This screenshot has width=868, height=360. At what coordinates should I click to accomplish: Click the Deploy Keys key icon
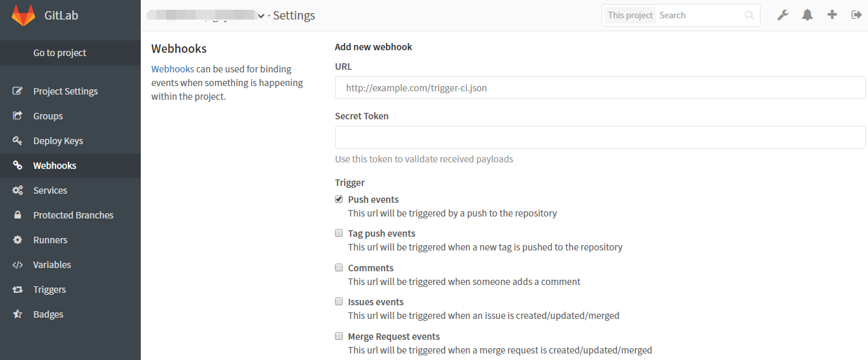point(18,141)
